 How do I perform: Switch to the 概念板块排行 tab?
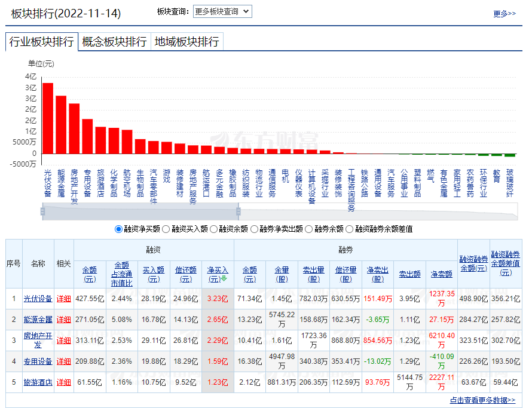pos(114,42)
